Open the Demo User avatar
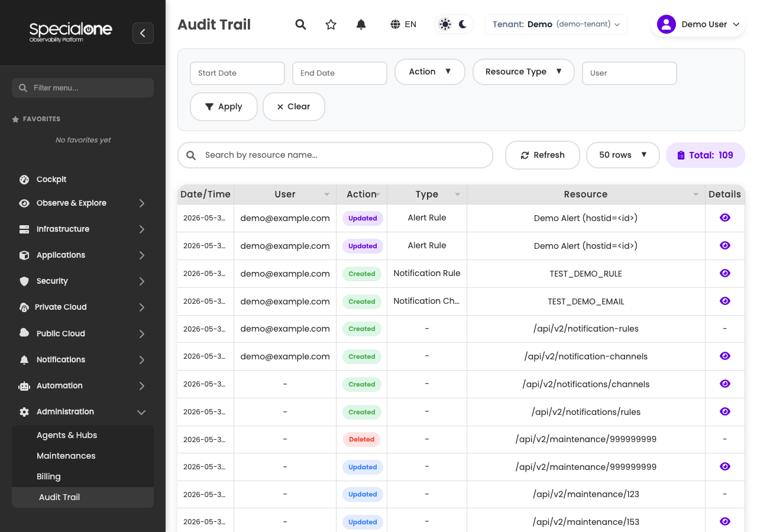This screenshot has width=757, height=532. (667, 24)
